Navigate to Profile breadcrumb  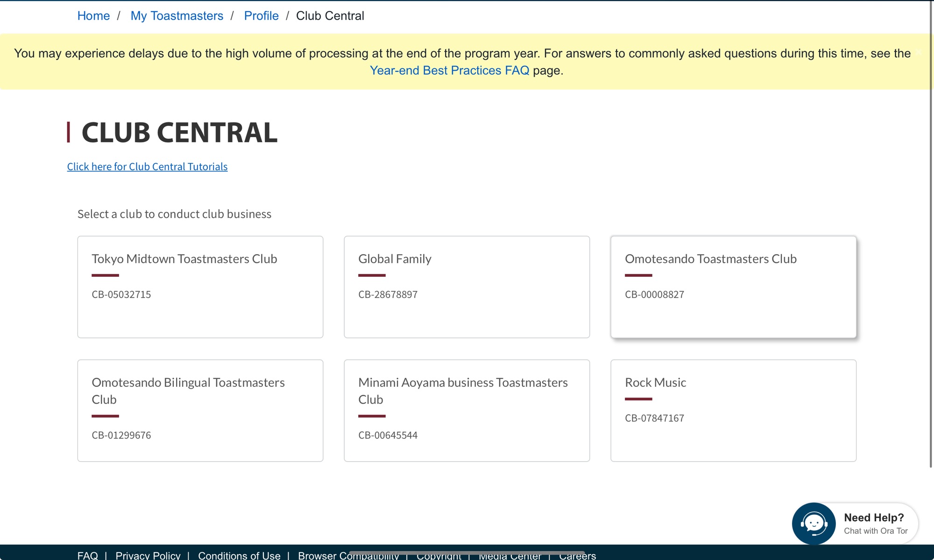point(261,16)
